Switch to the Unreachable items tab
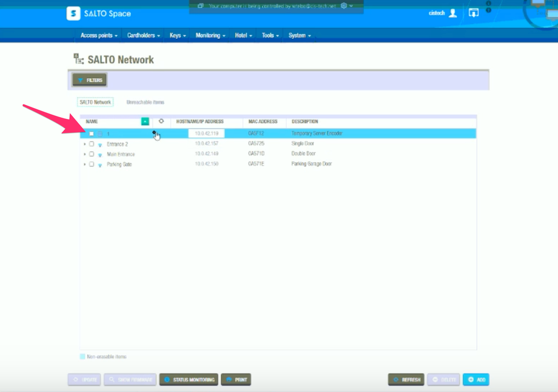The height and width of the screenshot is (392, 558). pyautogui.click(x=145, y=102)
